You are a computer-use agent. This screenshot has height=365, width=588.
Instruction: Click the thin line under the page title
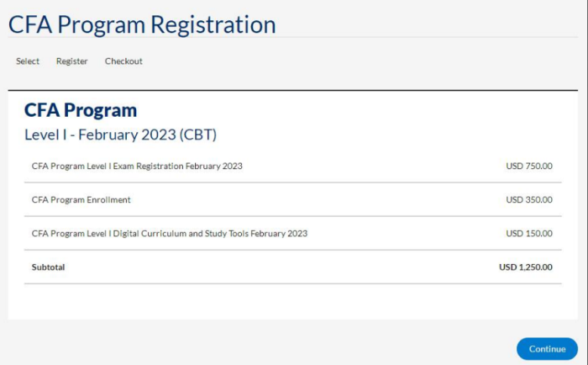293,38
